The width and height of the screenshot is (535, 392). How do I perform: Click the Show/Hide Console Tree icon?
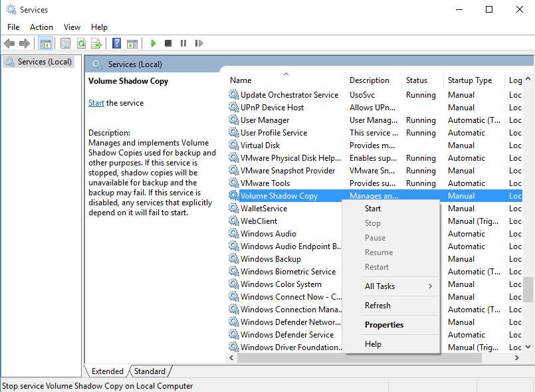[x=46, y=43]
